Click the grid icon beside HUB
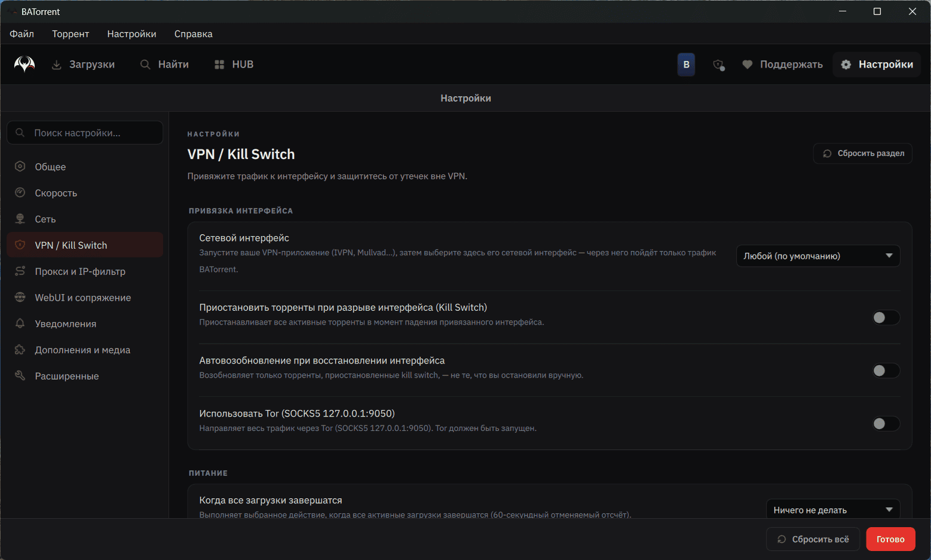This screenshot has height=560, width=931. coord(219,65)
